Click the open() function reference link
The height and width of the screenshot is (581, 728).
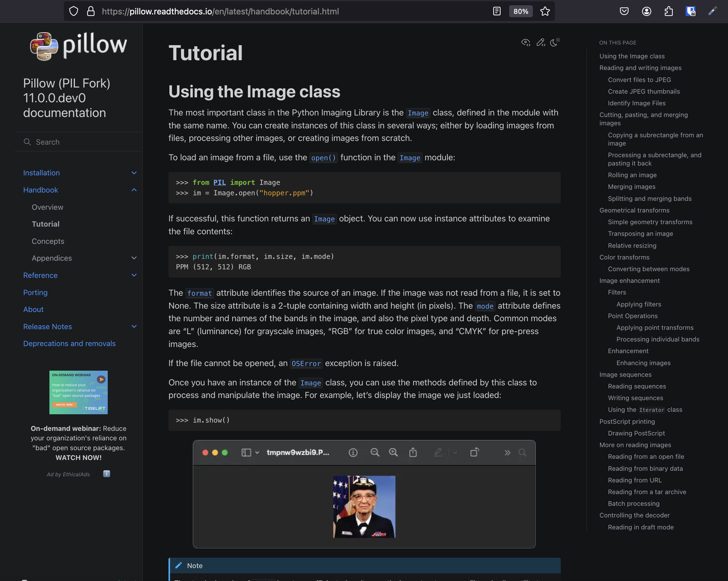323,158
